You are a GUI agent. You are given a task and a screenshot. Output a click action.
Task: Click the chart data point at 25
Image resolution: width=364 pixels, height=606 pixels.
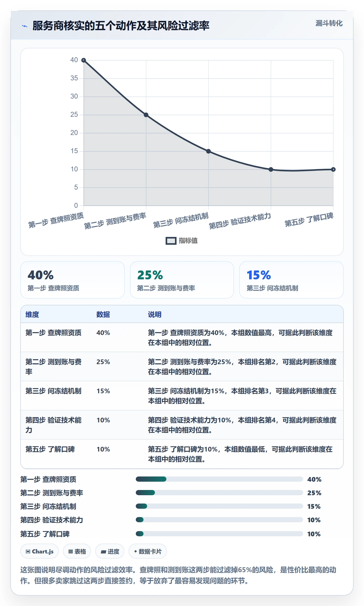[x=146, y=115]
